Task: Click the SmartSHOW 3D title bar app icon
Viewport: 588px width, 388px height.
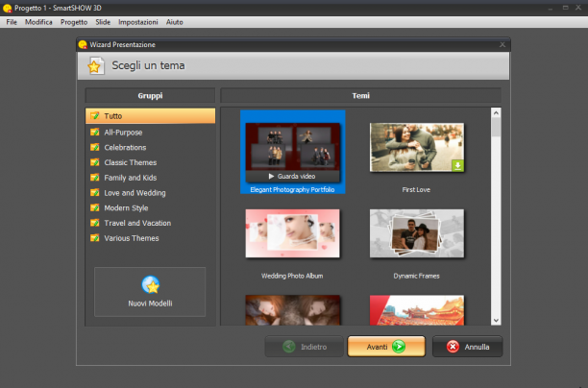Action: coord(7,8)
